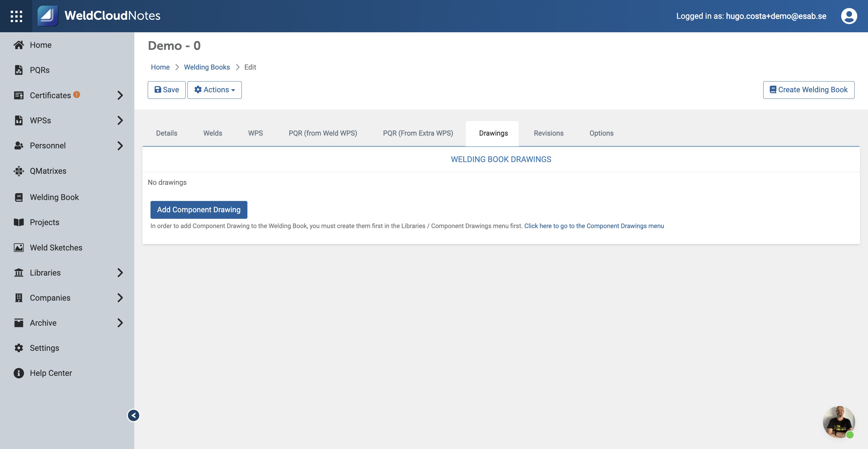
Task: Click the Certificates icon in sidebar
Action: (x=19, y=95)
